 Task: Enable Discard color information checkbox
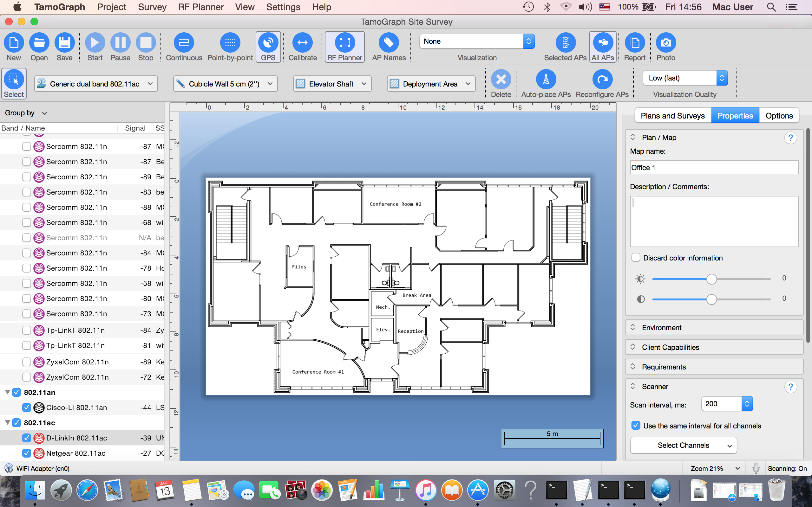(636, 258)
